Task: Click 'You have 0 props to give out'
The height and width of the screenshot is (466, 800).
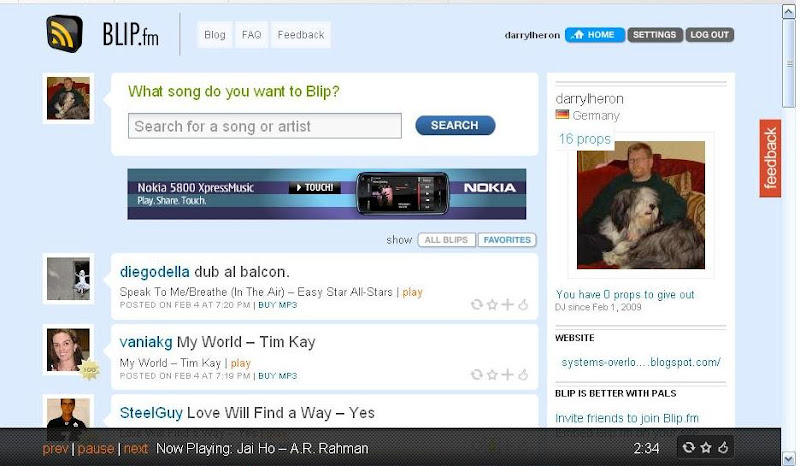Action: (x=625, y=295)
